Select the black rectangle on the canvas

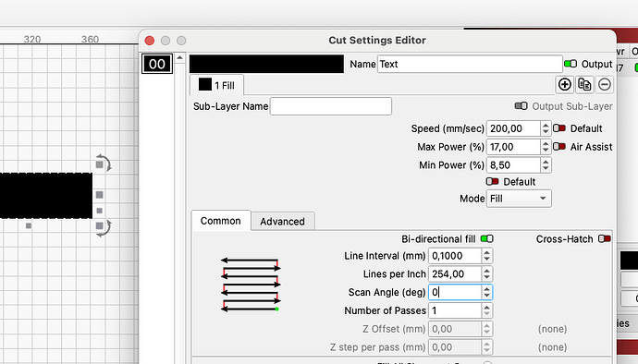[46, 196]
